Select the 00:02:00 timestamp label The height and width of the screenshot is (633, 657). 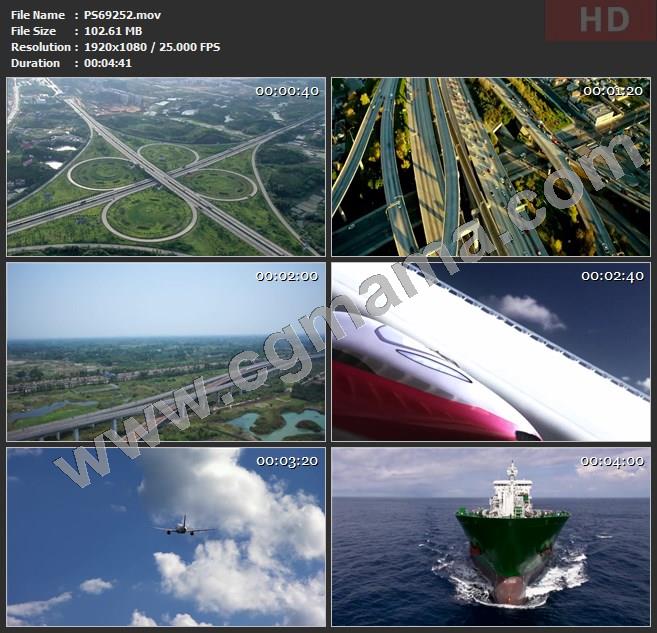pos(286,276)
